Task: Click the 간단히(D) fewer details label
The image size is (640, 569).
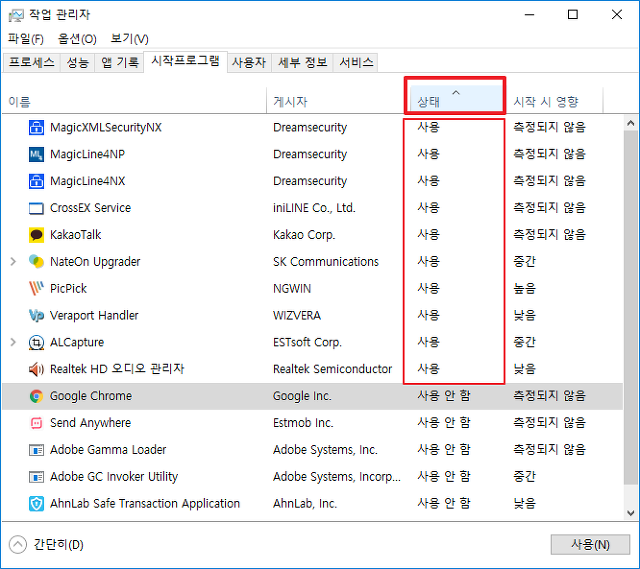Action: (x=58, y=545)
